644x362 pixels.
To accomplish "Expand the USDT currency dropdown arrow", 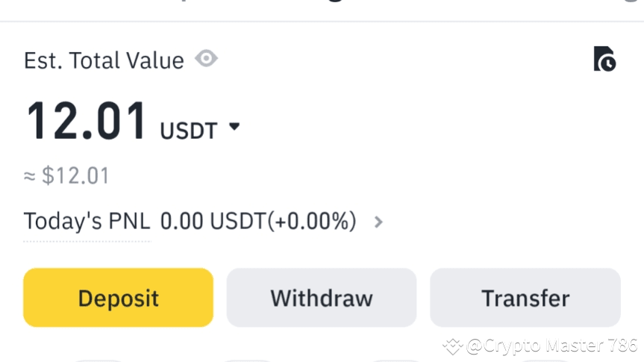I will (x=234, y=128).
